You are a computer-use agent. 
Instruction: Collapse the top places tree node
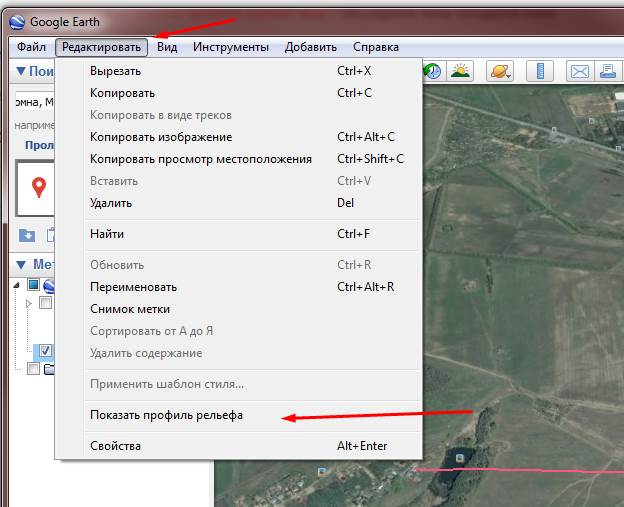[x=19, y=285]
